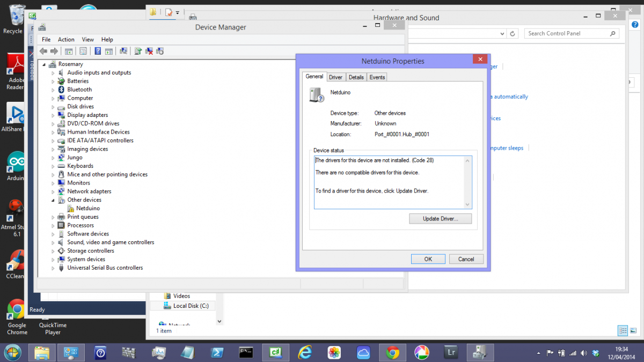Open the Action menu in Device Manager
Screen dimensions: 644x362
[x=66, y=40]
